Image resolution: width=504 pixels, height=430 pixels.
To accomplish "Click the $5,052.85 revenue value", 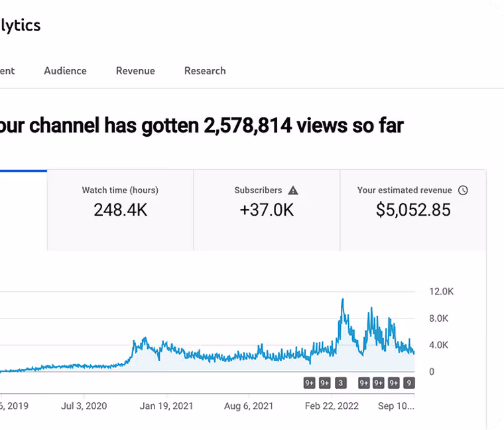I will click(x=413, y=210).
